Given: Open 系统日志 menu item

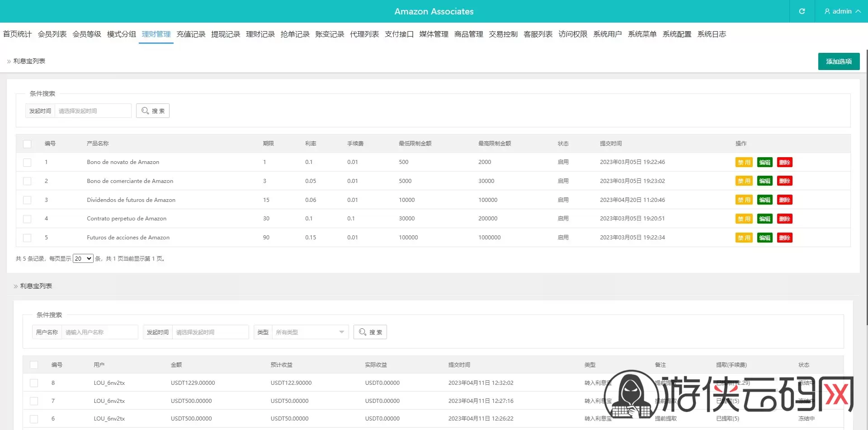Looking at the screenshot, I should pos(712,34).
